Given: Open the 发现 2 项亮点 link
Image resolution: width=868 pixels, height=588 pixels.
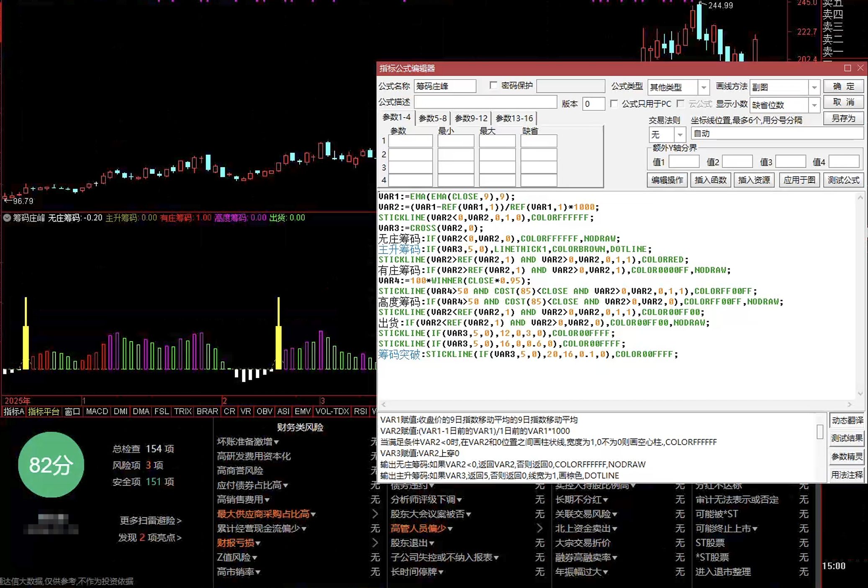Looking at the screenshot, I should coord(150,538).
